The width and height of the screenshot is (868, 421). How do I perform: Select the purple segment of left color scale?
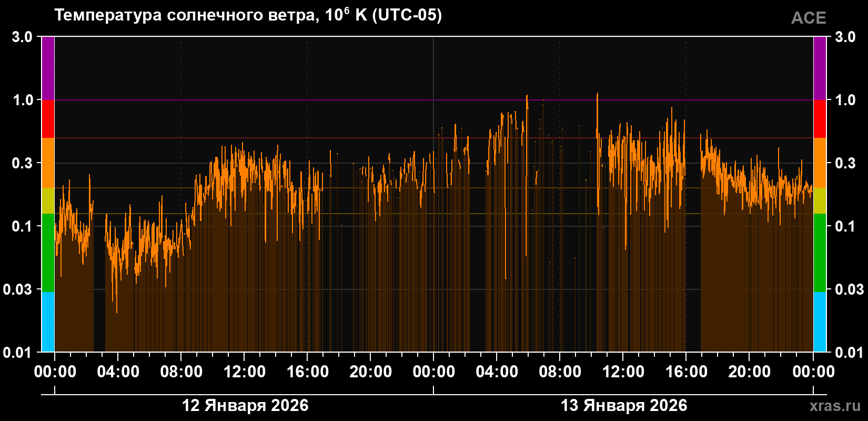tap(48, 68)
